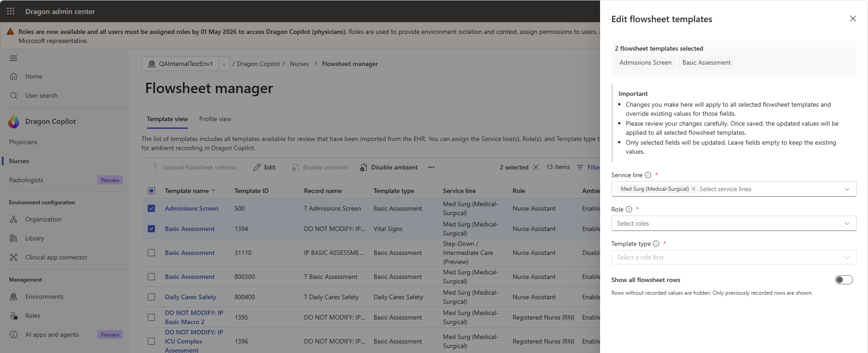This screenshot has height=353, width=868.
Task: Open Nurses in the sidebar
Action: click(x=19, y=161)
